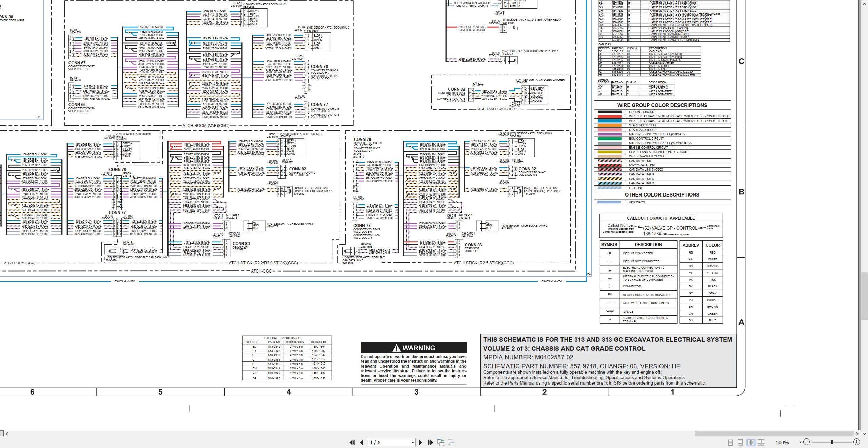Click the CALLOUT FORMAT IF APPLICABLE heading
Image resolution: width=868 pixels, height=448 pixels.
click(x=661, y=218)
